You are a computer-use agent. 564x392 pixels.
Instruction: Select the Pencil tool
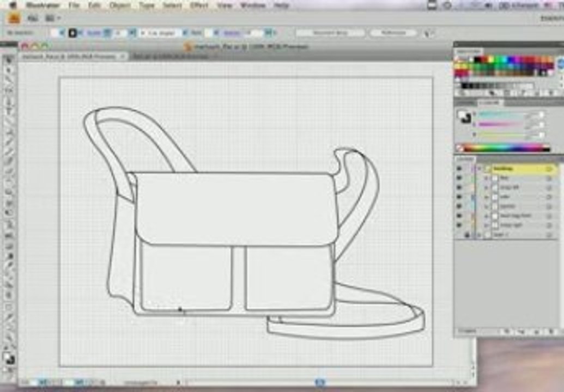coord(9,151)
